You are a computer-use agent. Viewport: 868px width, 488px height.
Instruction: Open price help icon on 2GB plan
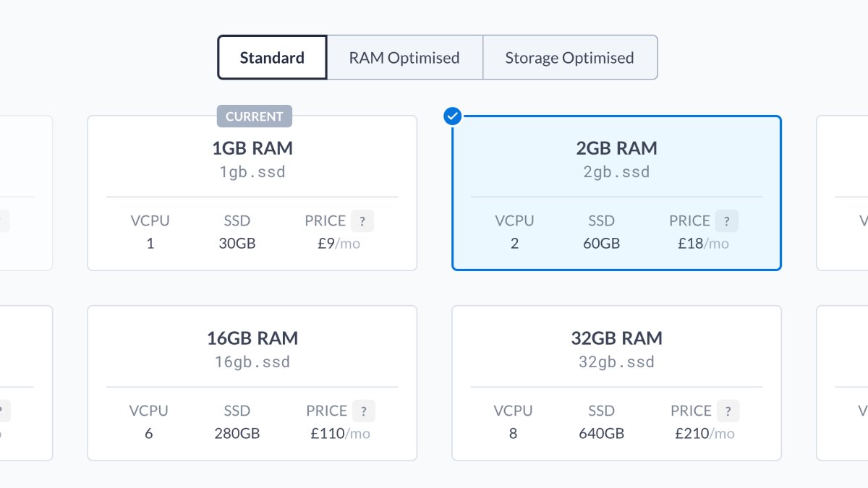pos(727,221)
